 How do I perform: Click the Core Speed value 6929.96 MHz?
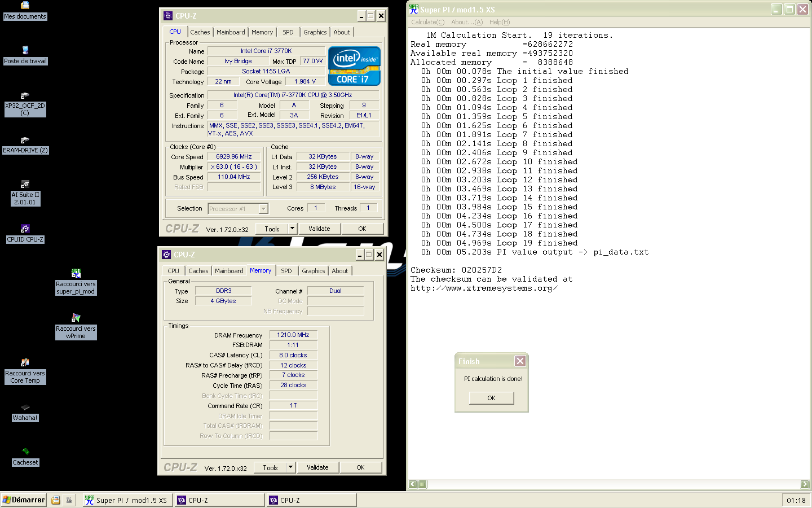(234, 156)
